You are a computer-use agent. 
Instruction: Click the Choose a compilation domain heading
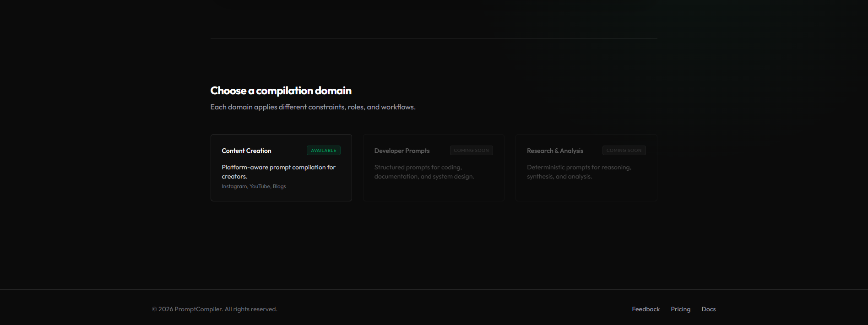pos(281,91)
